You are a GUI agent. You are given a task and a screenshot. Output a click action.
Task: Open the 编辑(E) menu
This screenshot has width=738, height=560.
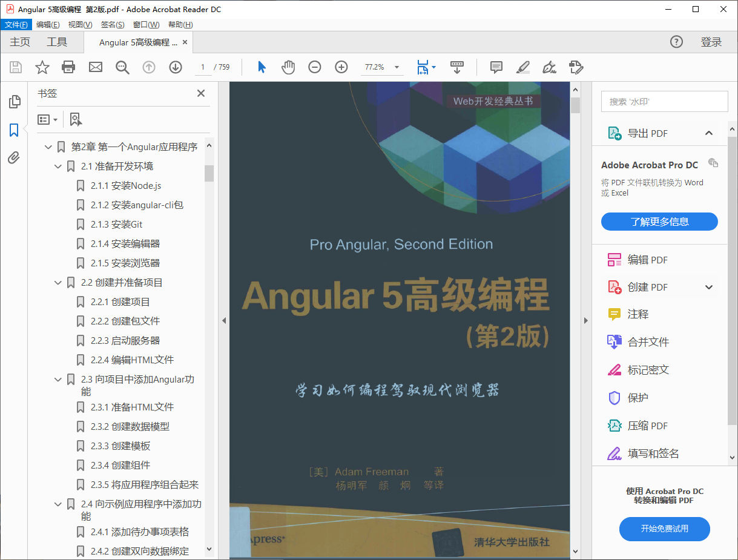tap(48, 25)
